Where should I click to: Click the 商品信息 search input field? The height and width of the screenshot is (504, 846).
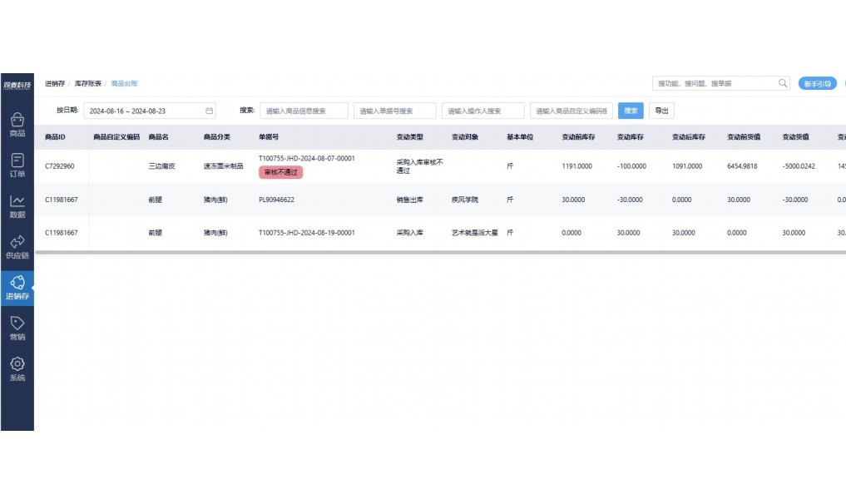(x=305, y=110)
